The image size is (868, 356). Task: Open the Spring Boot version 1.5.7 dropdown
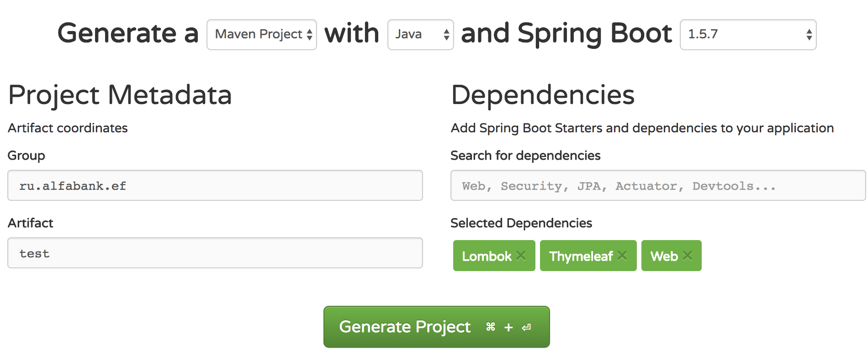748,35
